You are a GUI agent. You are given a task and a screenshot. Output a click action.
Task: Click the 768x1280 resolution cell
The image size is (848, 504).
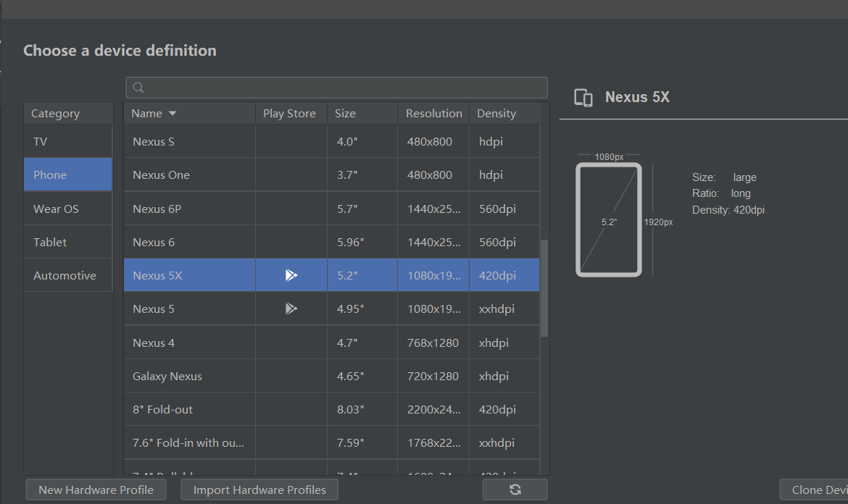(x=433, y=343)
